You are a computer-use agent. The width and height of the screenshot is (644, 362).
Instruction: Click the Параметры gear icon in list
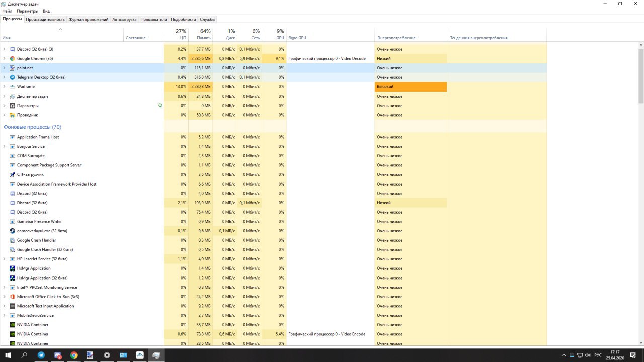13,106
